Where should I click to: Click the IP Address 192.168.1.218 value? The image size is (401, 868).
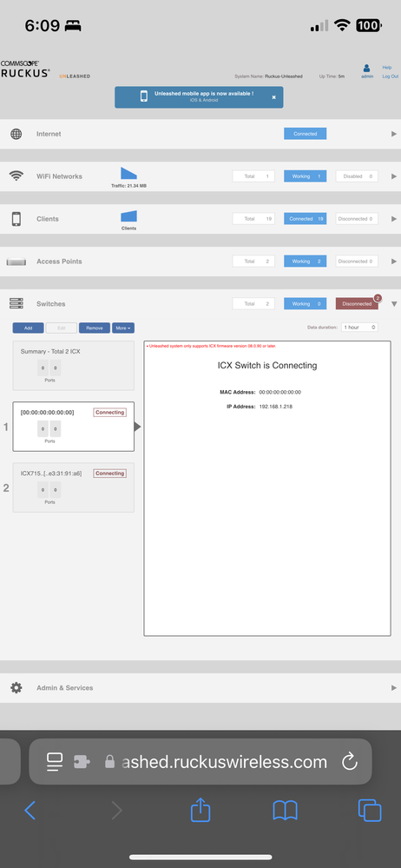tap(275, 407)
